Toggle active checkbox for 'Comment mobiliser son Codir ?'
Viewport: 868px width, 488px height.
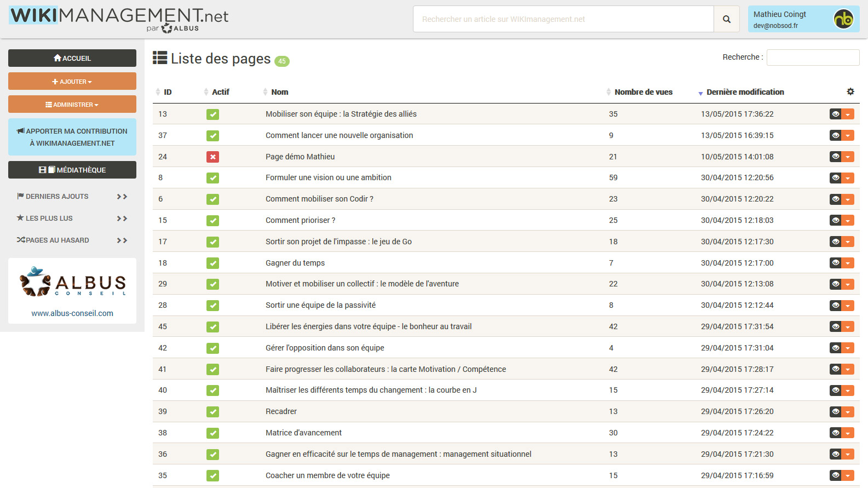pyautogui.click(x=213, y=199)
